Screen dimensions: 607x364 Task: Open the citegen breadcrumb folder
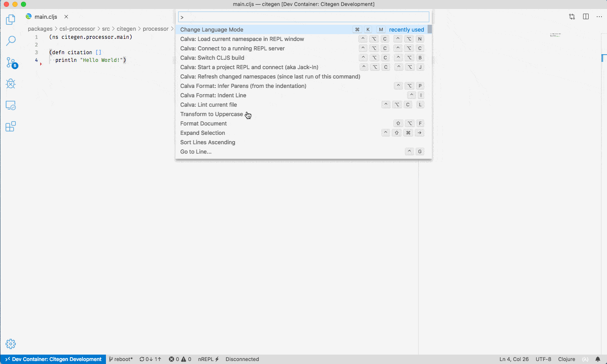tap(126, 29)
